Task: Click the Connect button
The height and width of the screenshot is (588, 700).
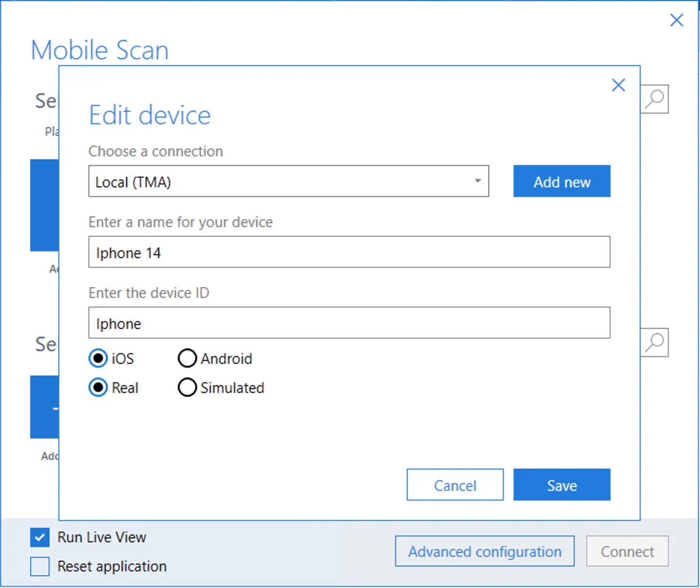Action: [627, 551]
